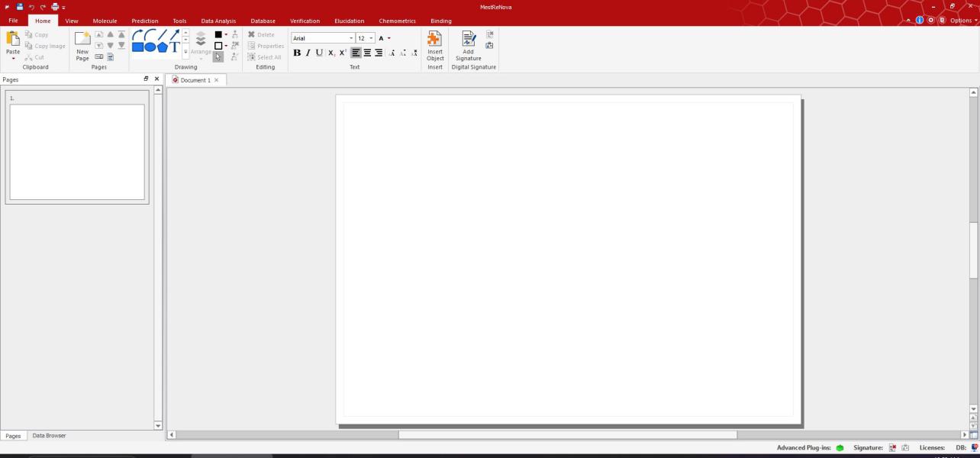The height and width of the screenshot is (458, 980).
Task: Open the Molecule ribbon tab
Action: click(105, 21)
